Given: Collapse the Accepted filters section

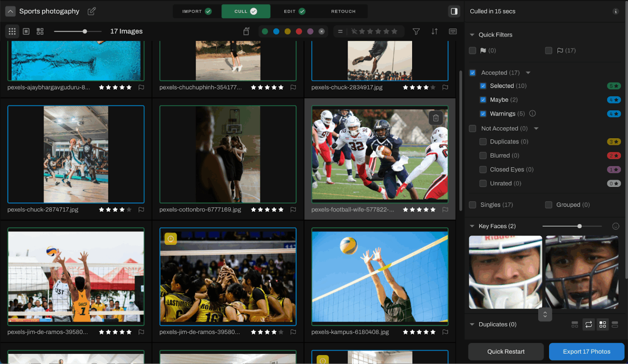Looking at the screenshot, I should [x=528, y=72].
